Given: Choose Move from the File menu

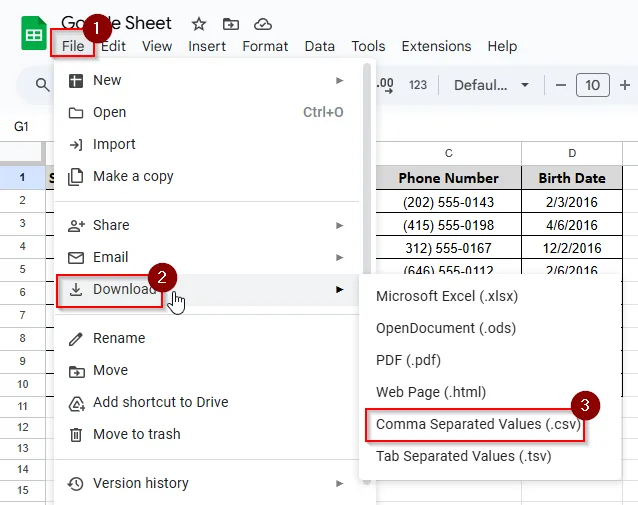Looking at the screenshot, I should [x=206, y=370].
